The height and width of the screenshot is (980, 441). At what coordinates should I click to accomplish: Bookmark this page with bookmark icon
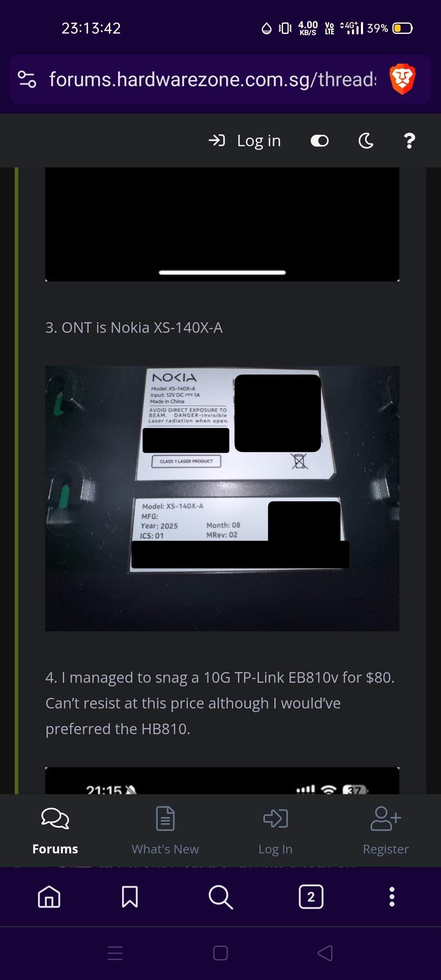[x=130, y=897]
